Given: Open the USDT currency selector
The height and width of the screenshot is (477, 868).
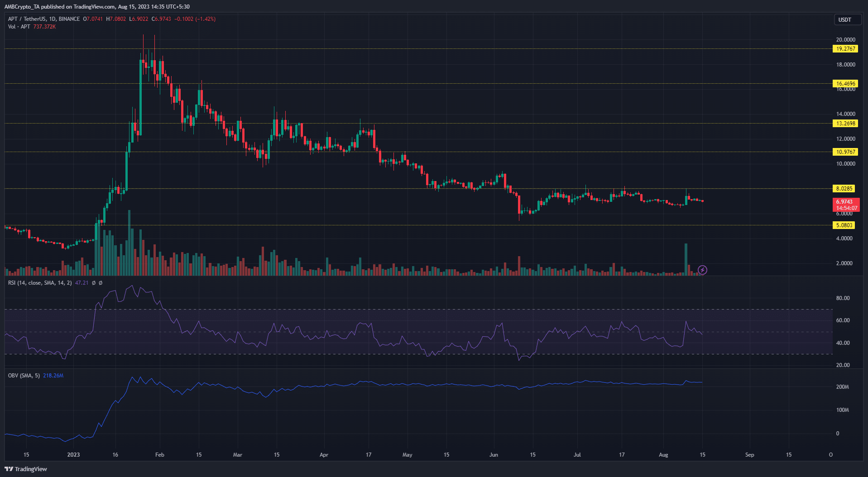Looking at the screenshot, I should point(844,20).
